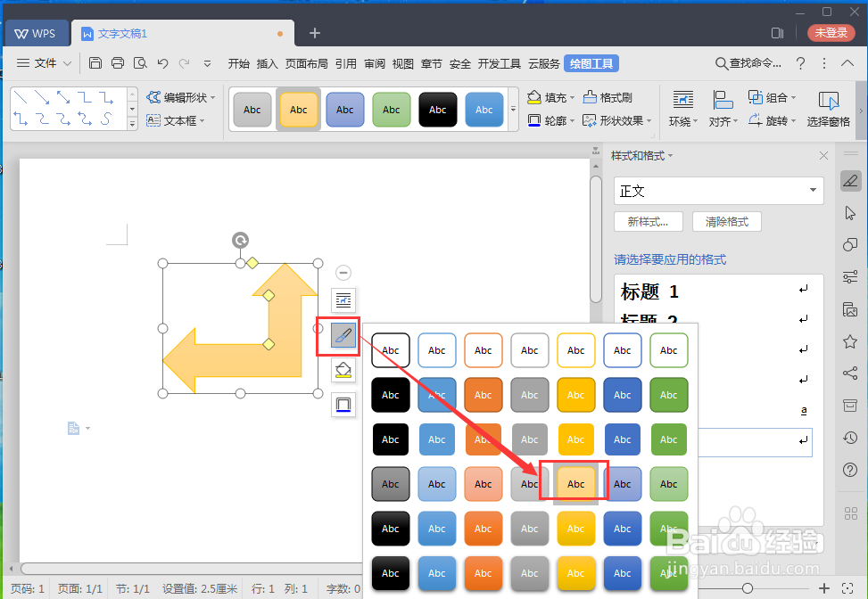Viewport: 868px width, 599px height.
Task: Open the 文本框 text box dropdown
Action: coord(176,120)
